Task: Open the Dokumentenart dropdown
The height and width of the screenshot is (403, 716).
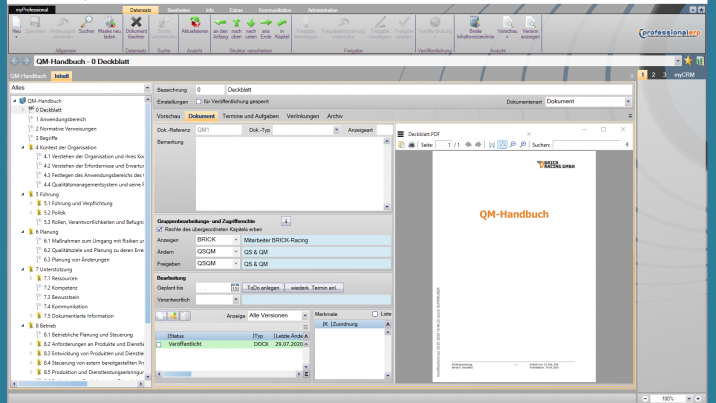Action: (x=627, y=101)
